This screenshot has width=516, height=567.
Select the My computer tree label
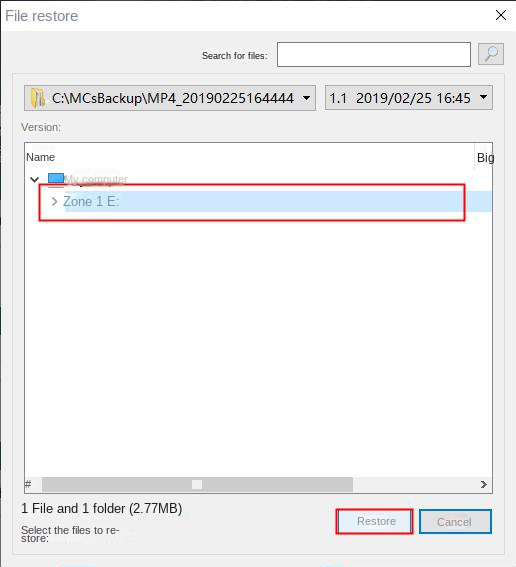96,179
